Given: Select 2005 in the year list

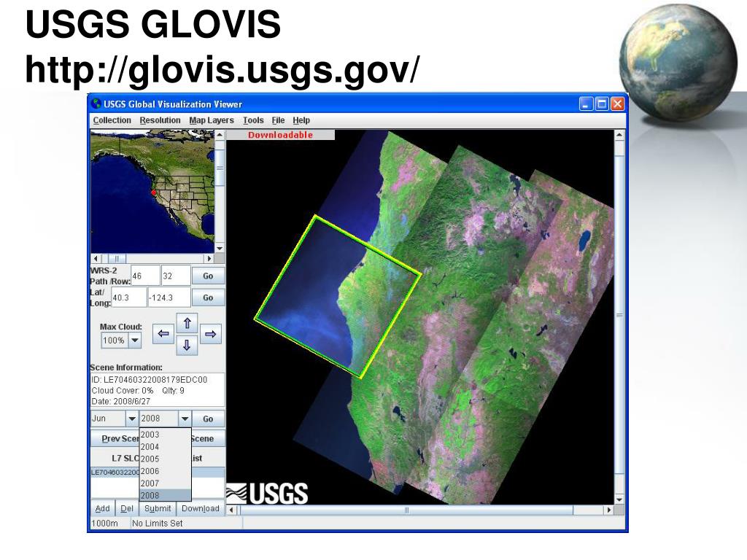Looking at the screenshot, I should pos(165,459).
